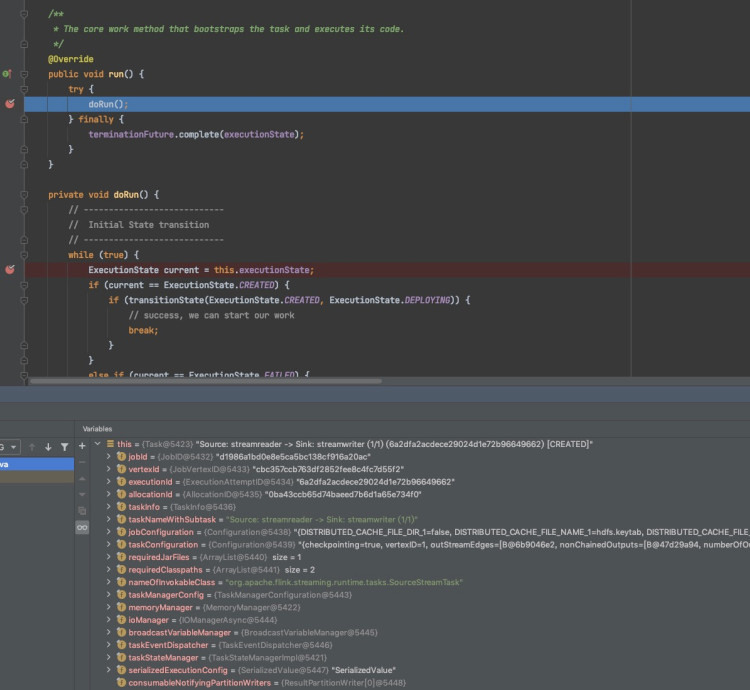This screenshot has width=750, height=690.
Task: Move watch down in variables toolbar
Action: 82,494
